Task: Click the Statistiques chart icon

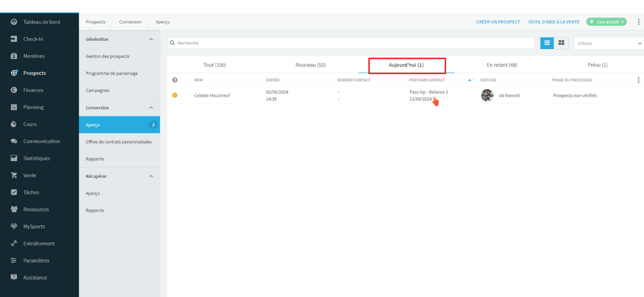Action: point(14,158)
